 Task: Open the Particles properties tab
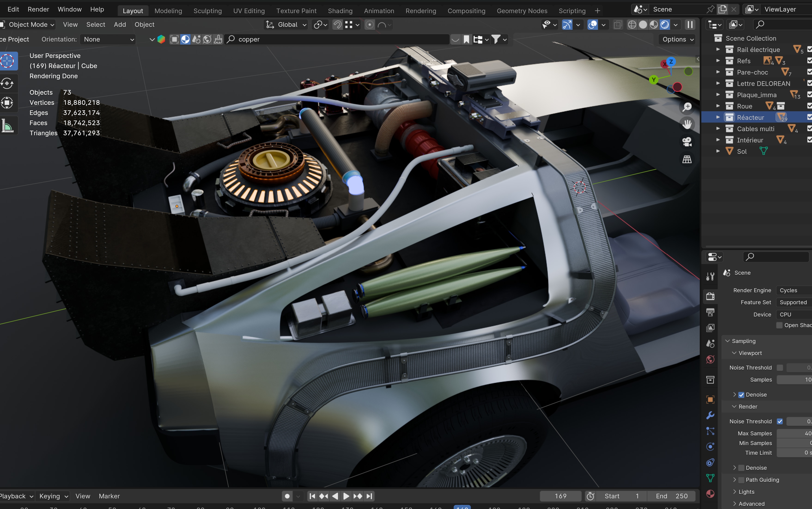(710, 431)
